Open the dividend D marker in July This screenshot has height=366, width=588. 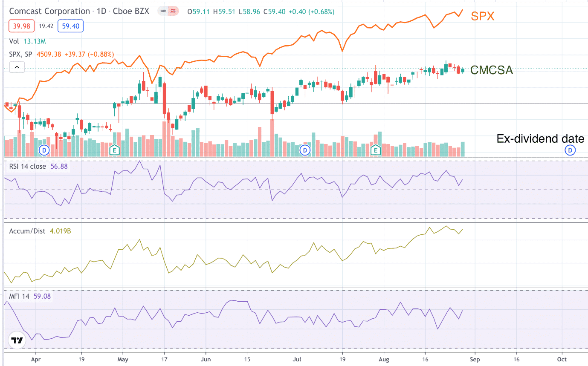(x=305, y=150)
